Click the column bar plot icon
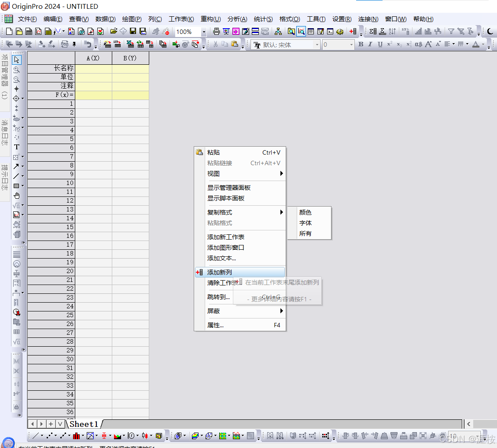The image size is (497, 448). [77, 436]
